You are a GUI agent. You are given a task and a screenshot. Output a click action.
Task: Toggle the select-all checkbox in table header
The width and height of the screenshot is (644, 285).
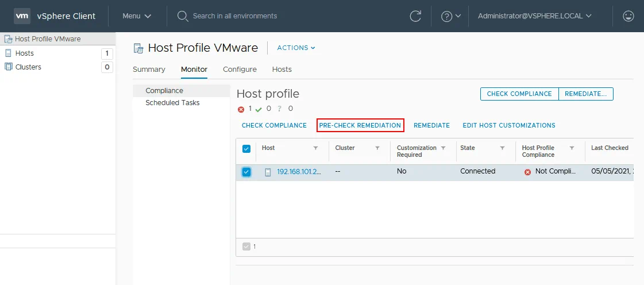pos(246,149)
